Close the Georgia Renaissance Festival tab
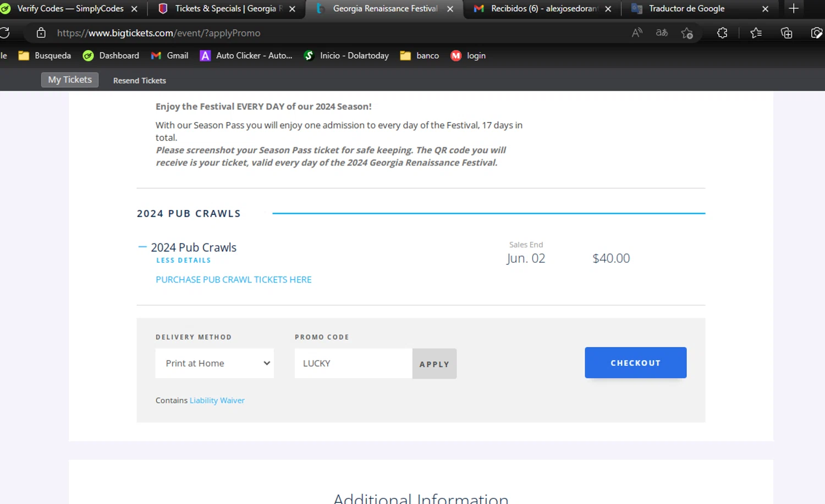 coord(450,9)
